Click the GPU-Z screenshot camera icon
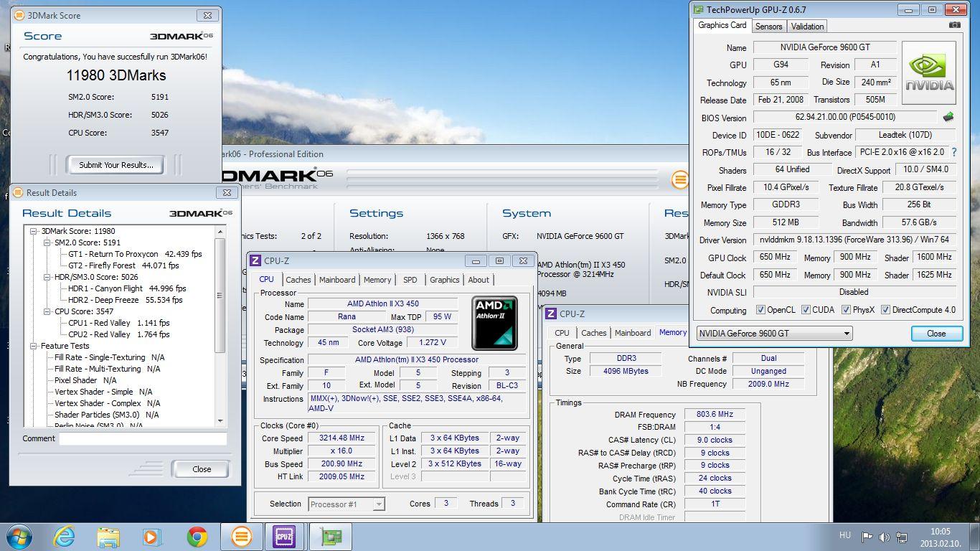The width and height of the screenshot is (980, 551). click(954, 25)
